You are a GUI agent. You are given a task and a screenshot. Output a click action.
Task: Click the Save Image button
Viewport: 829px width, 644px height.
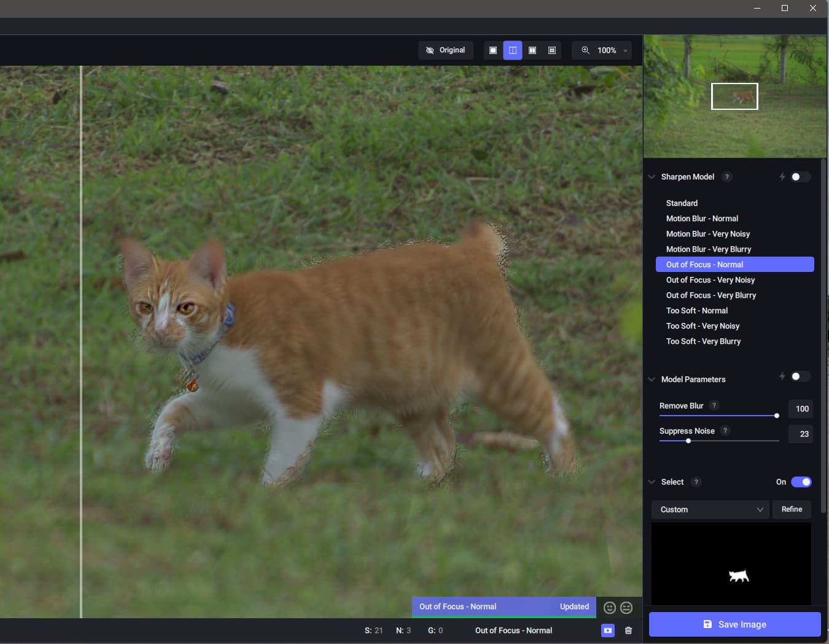coord(734,624)
